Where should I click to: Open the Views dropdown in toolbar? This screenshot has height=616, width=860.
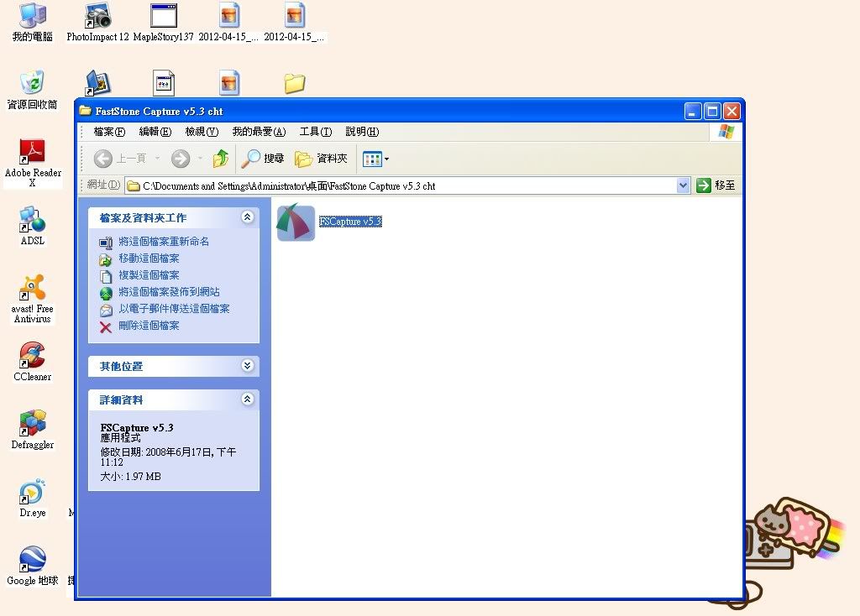point(375,159)
